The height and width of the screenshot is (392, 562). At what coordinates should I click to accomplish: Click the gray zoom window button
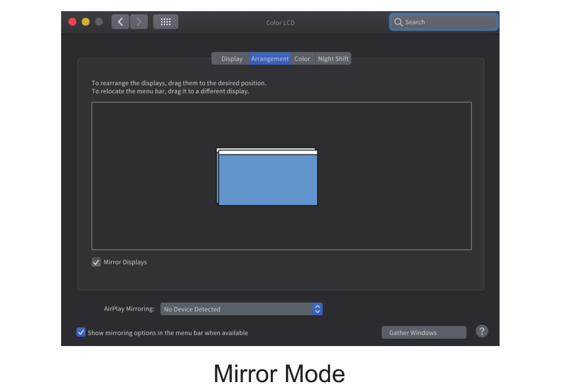tap(99, 22)
